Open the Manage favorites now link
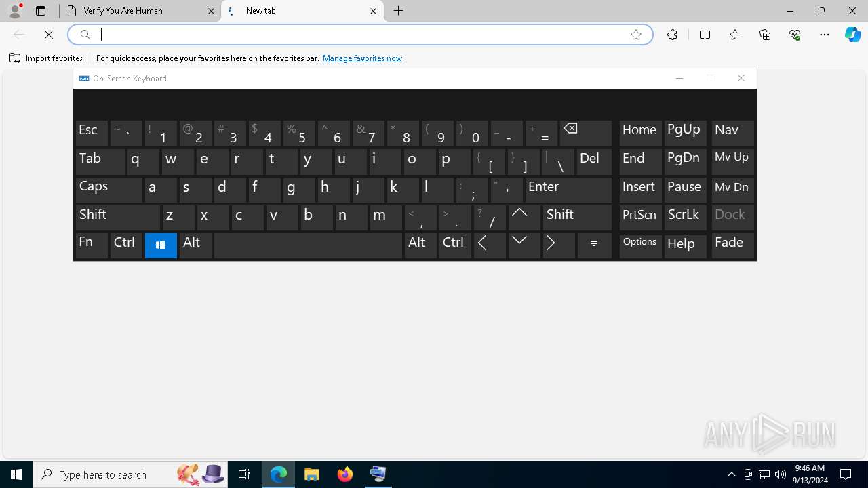This screenshot has width=868, height=488. (362, 58)
